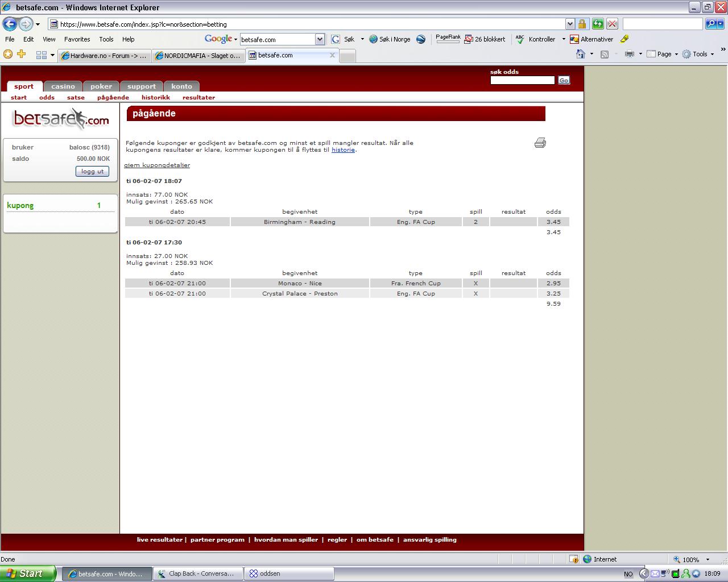Click the browser Forward arrow
The image size is (728, 582).
26,24
